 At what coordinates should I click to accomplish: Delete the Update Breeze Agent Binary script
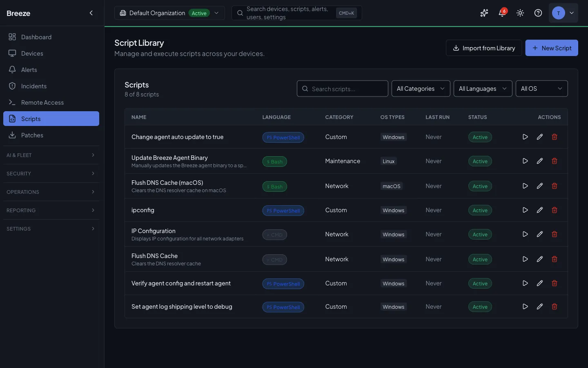tap(555, 161)
